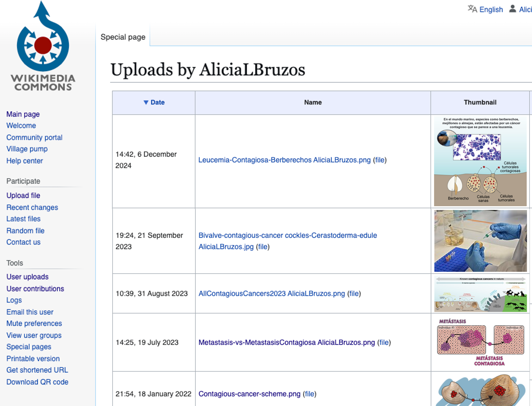
Task: Click the Uploads by AliciaLBruzos heading
Action: click(x=208, y=70)
